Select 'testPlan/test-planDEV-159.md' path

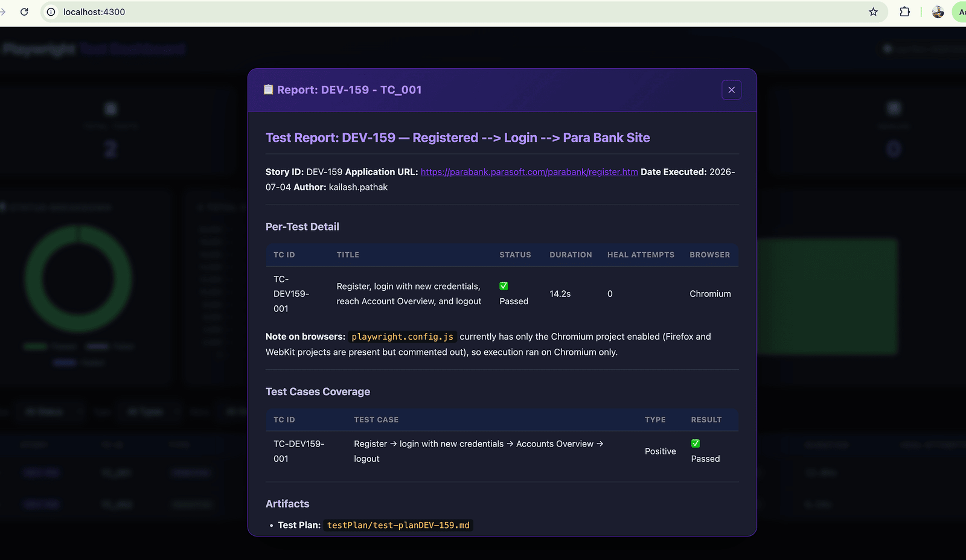click(x=398, y=525)
